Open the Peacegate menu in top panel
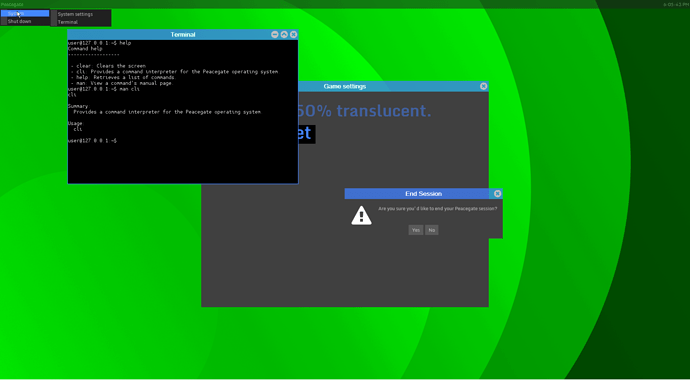The image size is (690, 388). pos(12,4)
